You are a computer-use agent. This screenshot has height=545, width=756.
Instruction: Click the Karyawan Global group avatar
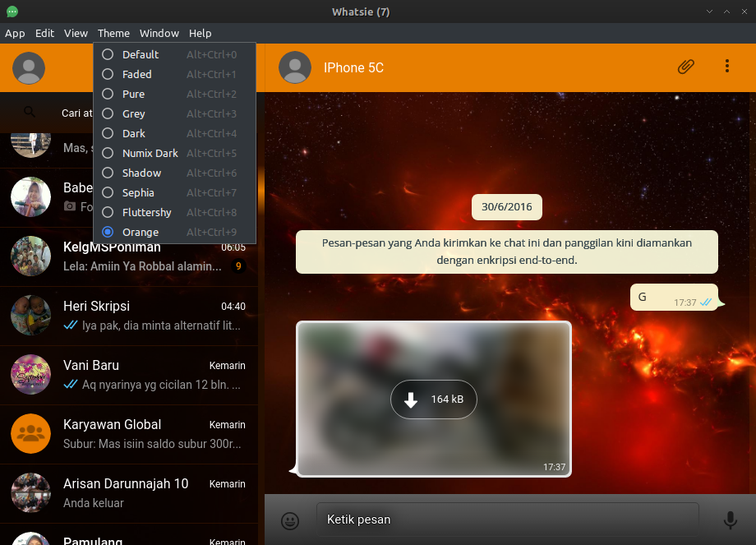click(x=31, y=433)
